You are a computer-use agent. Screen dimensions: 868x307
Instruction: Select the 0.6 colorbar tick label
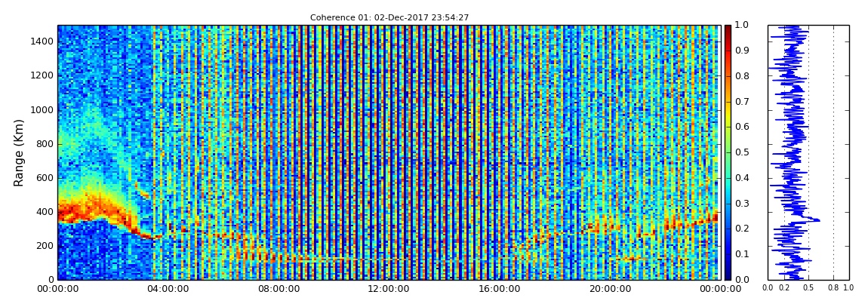click(x=741, y=127)
